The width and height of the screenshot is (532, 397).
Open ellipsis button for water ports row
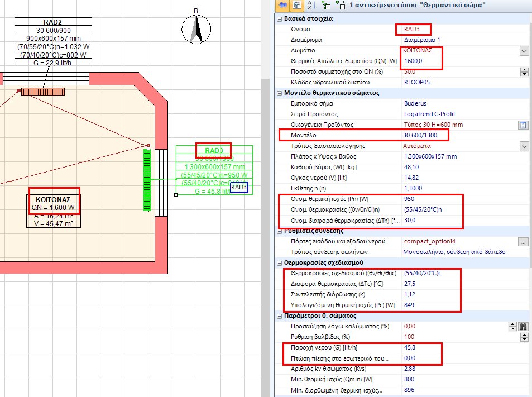pyautogui.click(x=523, y=242)
